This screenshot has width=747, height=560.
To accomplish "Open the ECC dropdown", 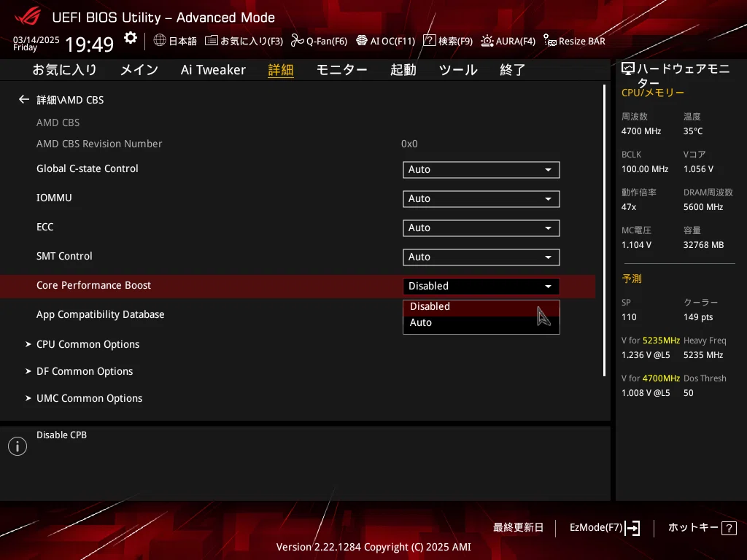I will [x=481, y=228].
